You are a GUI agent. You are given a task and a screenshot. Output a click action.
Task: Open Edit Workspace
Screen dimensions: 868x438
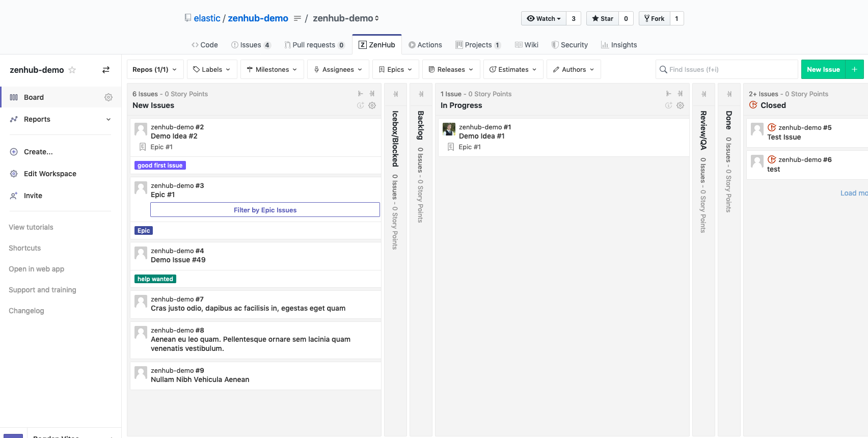[x=50, y=174]
